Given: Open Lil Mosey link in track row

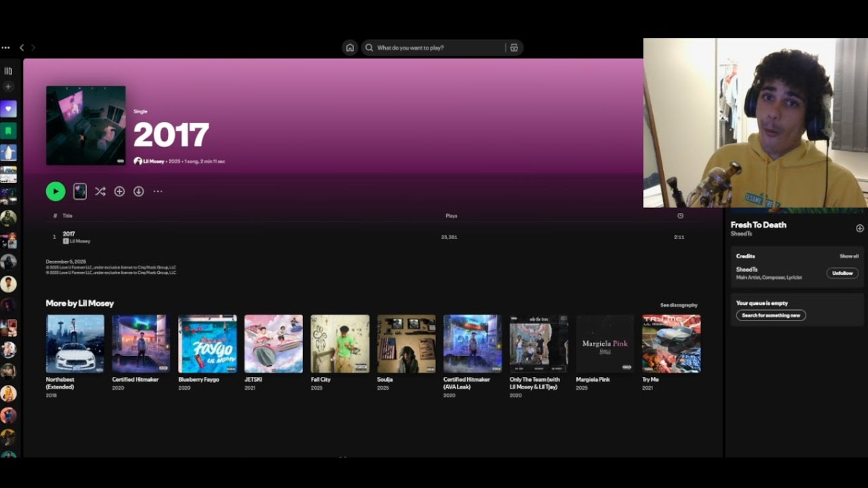Looking at the screenshot, I should 80,241.
